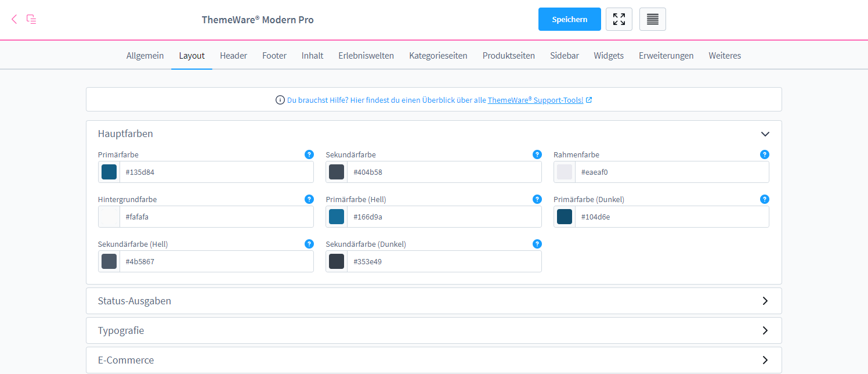Open Sekundärfarbe (Hell) swatch #4b5867
This screenshot has width=868, height=374.
click(109, 261)
